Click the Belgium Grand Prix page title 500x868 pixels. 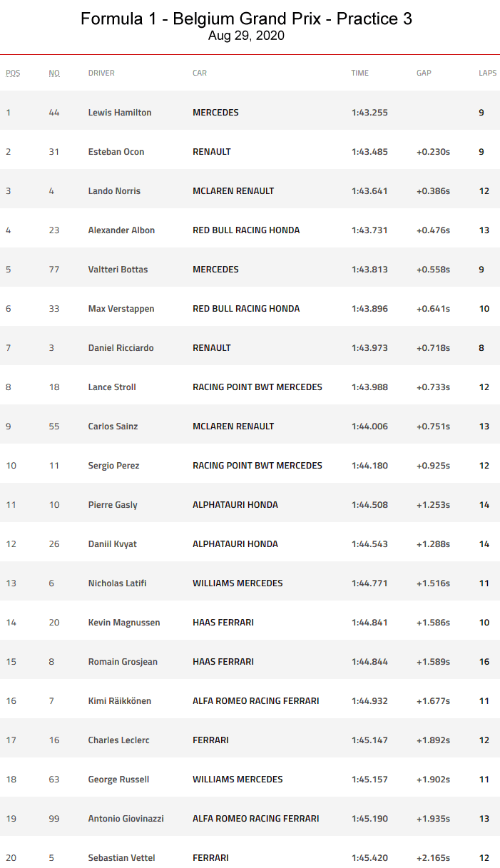(246, 19)
